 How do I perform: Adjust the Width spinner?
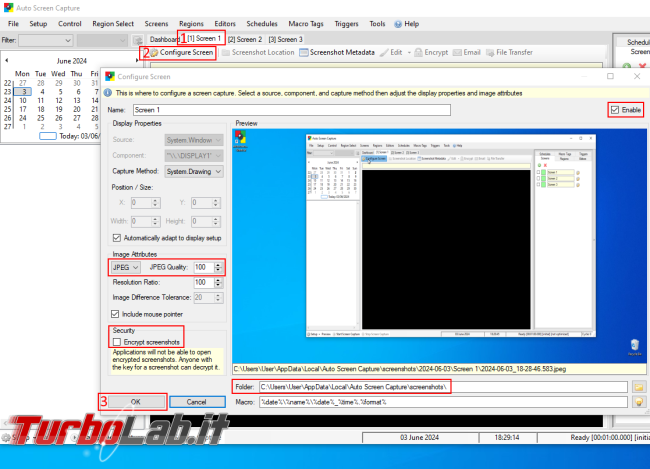(x=155, y=221)
